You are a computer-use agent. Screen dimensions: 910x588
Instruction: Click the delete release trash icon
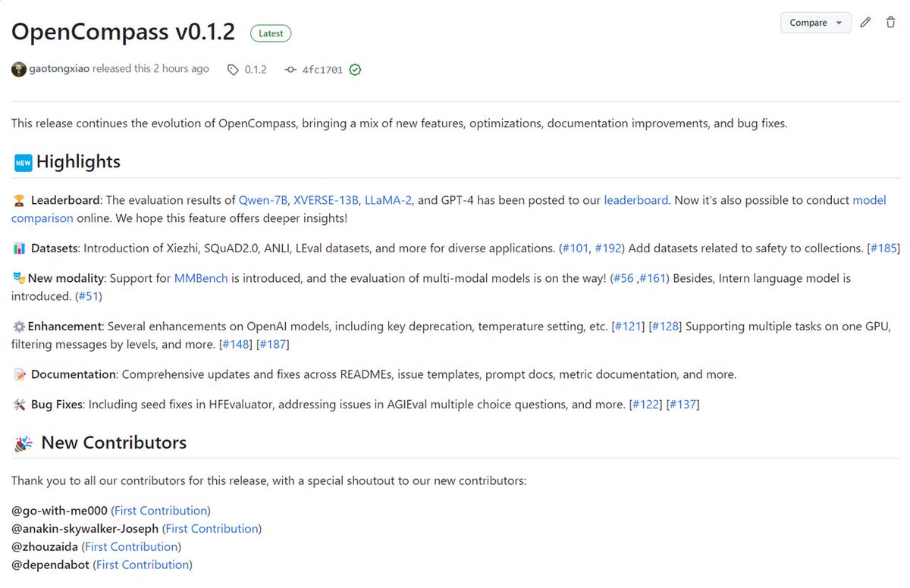(890, 22)
